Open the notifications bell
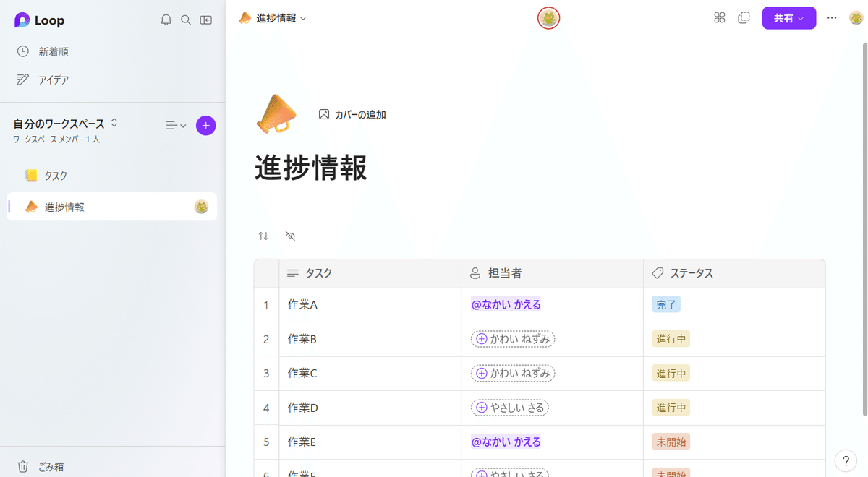This screenshot has width=868, height=477. tap(166, 20)
